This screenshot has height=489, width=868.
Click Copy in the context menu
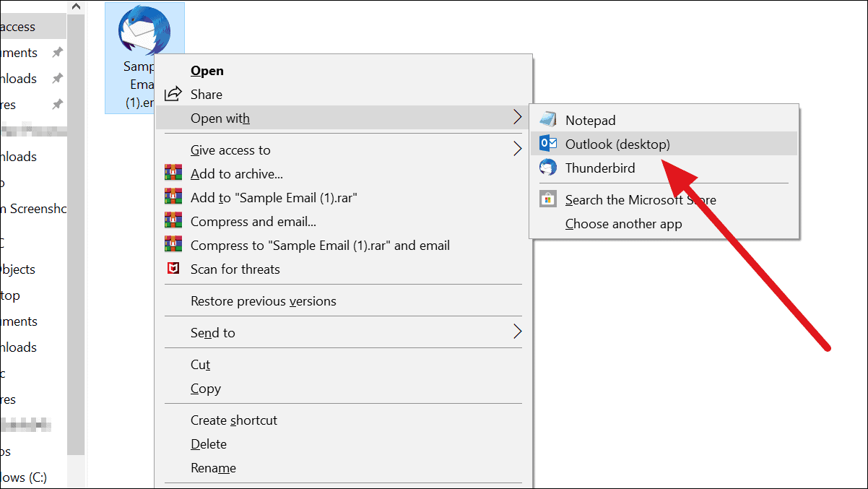coord(206,388)
